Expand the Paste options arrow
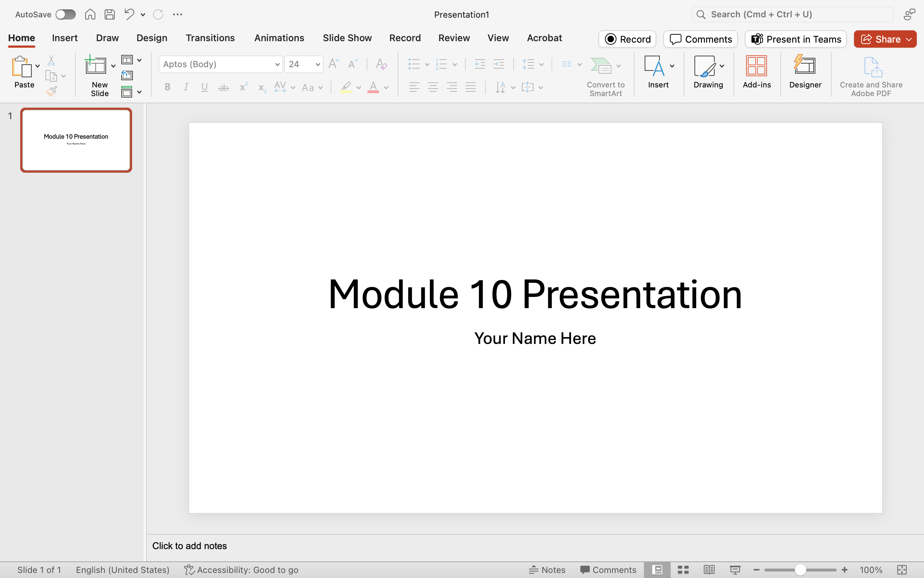924x578 pixels. coord(38,66)
